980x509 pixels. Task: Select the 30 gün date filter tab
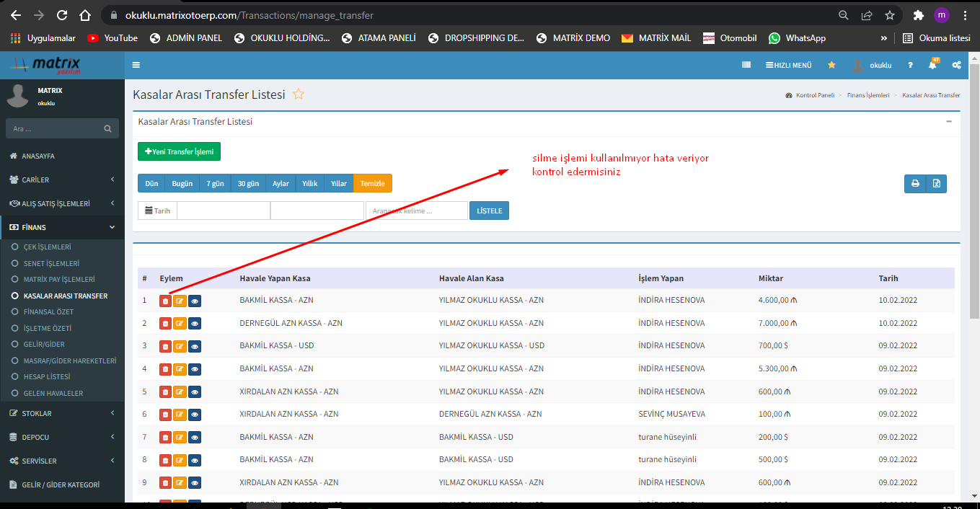click(248, 184)
